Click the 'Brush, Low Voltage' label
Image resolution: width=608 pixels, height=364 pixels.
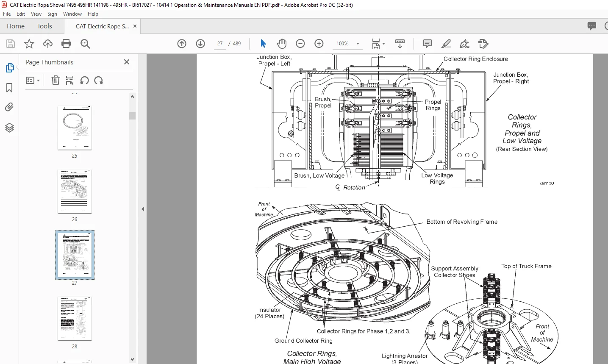319,175
